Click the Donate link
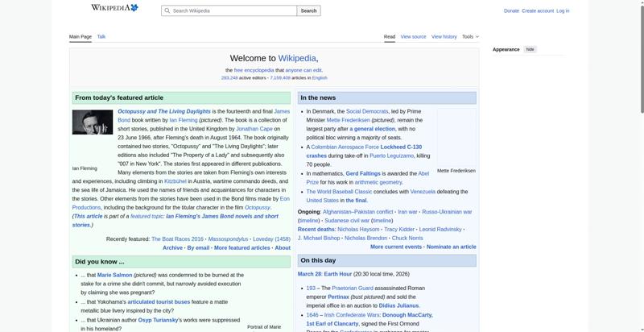The height and width of the screenshot is (332, 644). coord(511,10)
